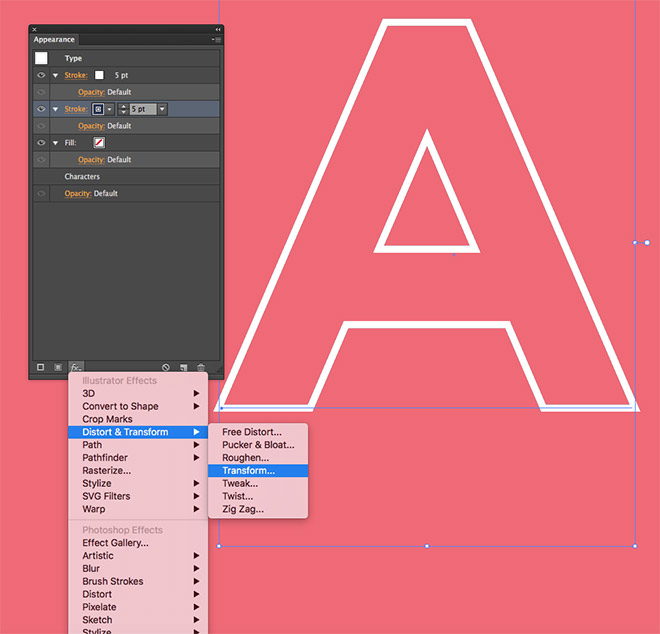Click the Add New Stroke icon

(41, 367)
